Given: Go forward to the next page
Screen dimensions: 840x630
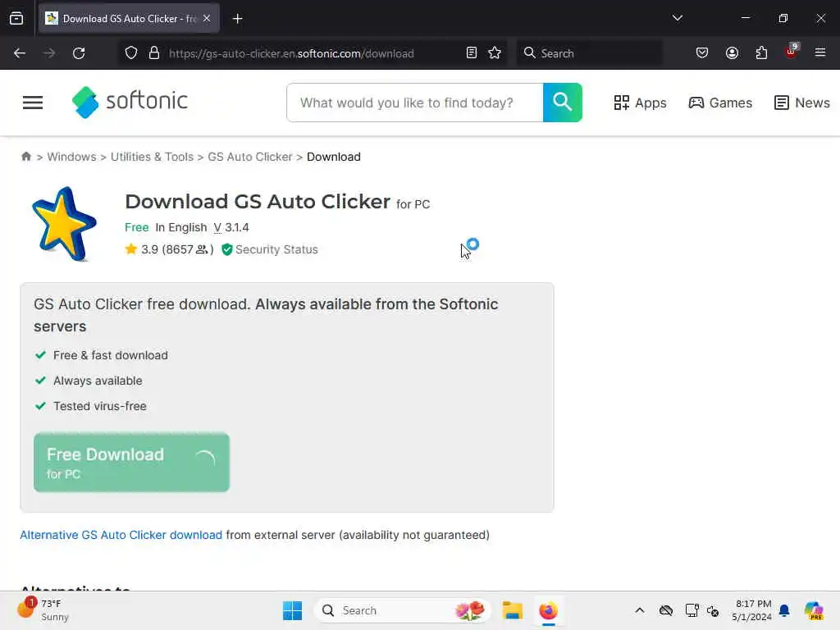Looking at the screenshot, I should [49, 53].
